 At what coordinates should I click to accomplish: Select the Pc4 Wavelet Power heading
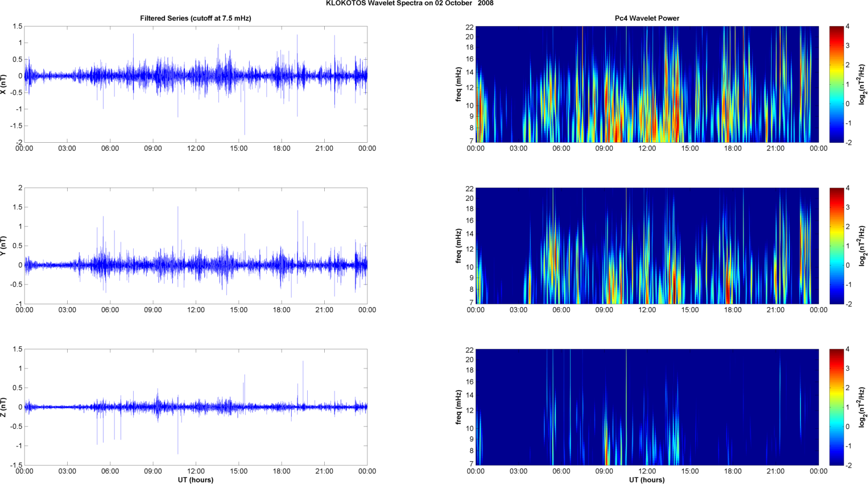[647, 18]
